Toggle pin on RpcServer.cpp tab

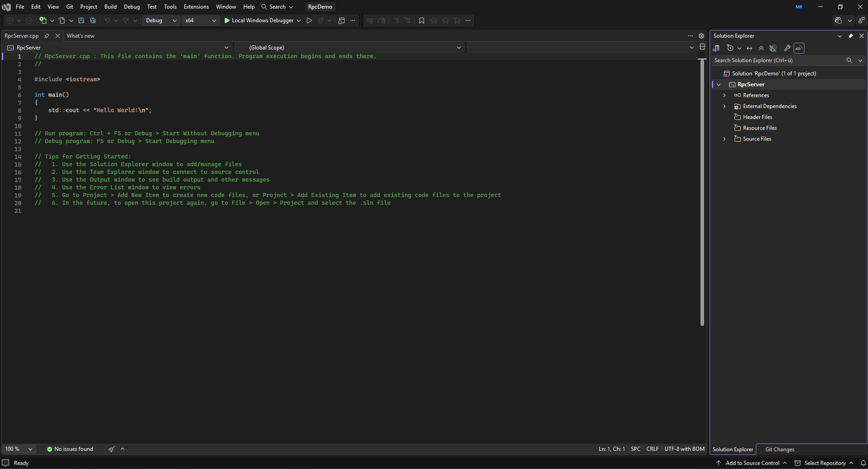(x=47, y=36)
